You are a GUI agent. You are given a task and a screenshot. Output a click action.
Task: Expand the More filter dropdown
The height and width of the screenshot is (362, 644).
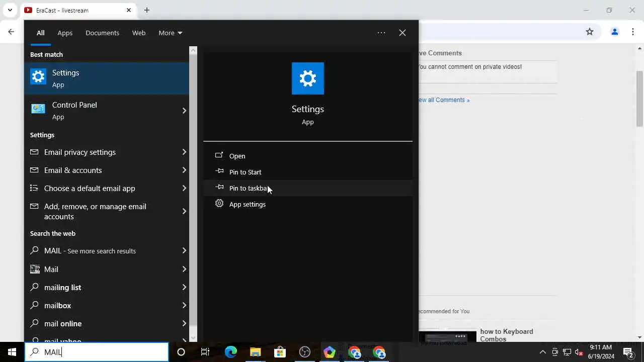click(x=170, y=33)
